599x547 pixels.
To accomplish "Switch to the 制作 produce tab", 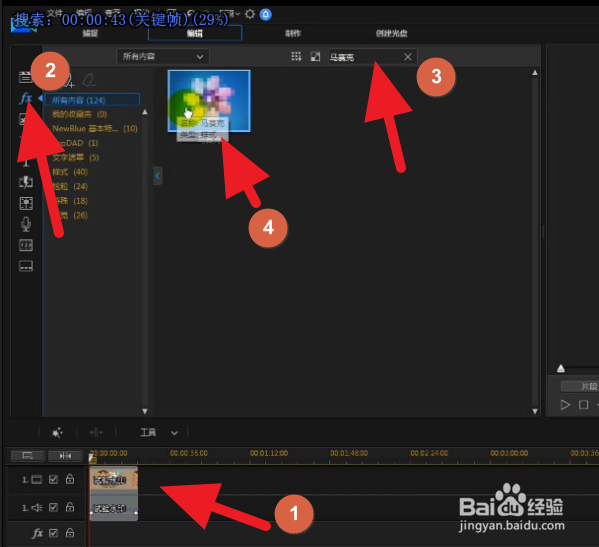I will click(x=293, y=33).
